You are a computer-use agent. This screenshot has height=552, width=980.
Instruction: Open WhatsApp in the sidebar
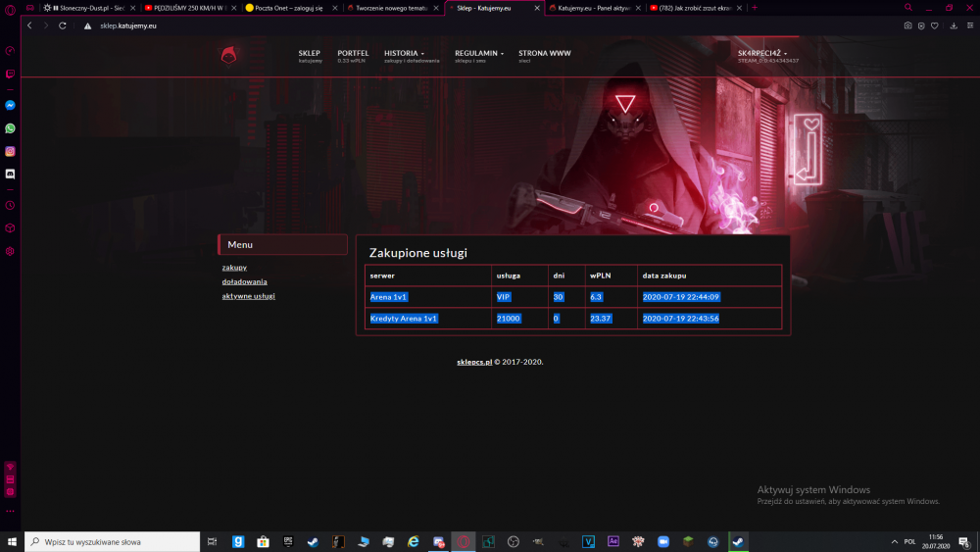pyautogui.click(x=10, y=128)
